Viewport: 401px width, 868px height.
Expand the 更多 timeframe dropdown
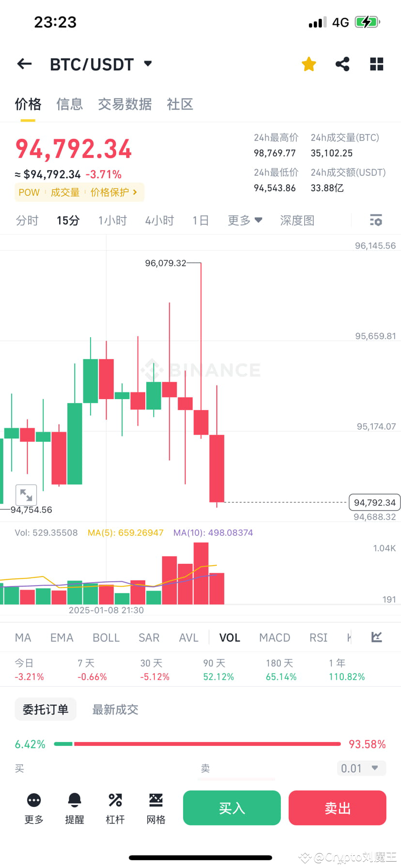point(245,220)
